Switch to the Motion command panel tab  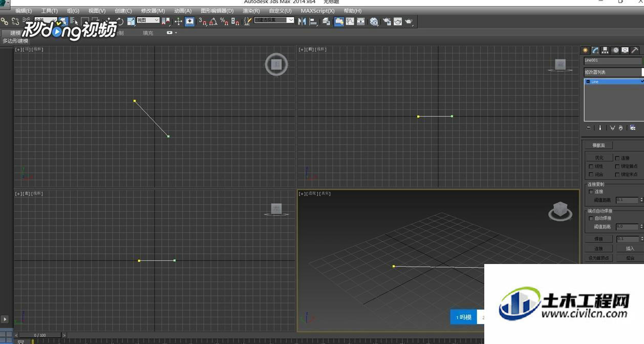coord(615,50)
